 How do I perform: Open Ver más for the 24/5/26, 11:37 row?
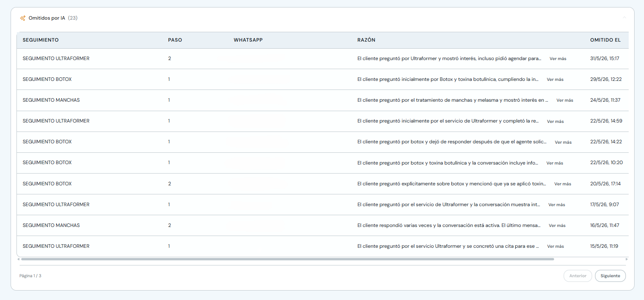pos(565,101)
